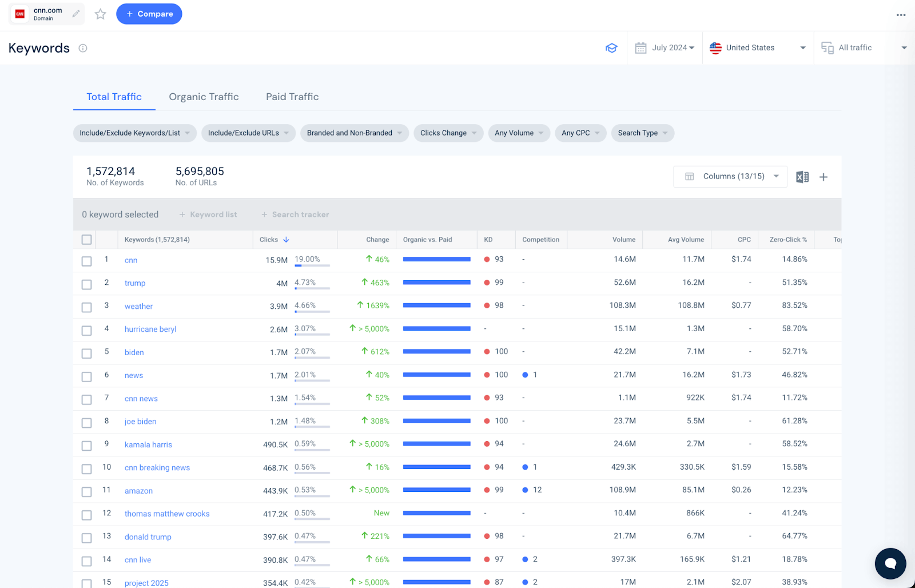Toggle the select-all keywords checkbox
915x588 pixels.
(86, 240)
